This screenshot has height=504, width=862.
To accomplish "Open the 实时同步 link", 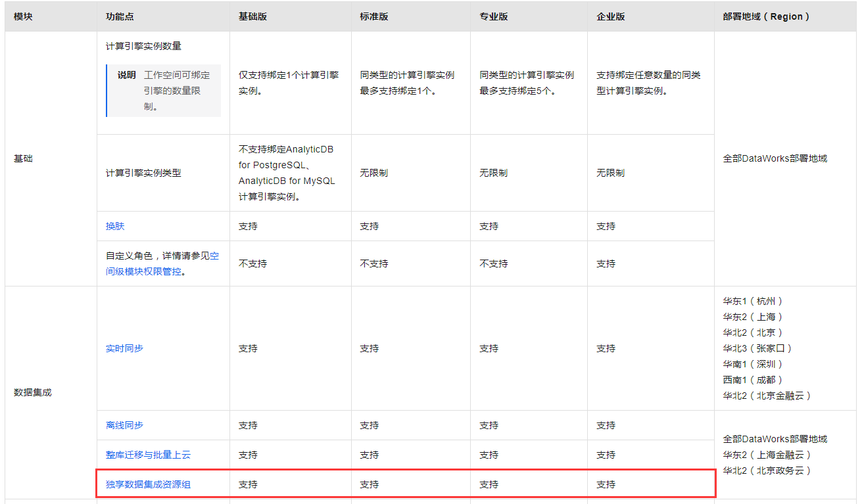I will tap(124, 348).
